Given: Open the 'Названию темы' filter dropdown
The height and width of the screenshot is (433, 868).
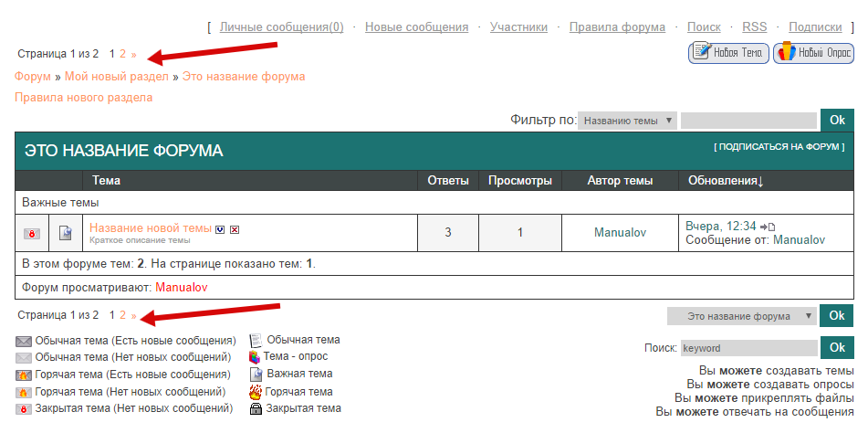Looking at the screenshot, I should (x=627, y=120).
